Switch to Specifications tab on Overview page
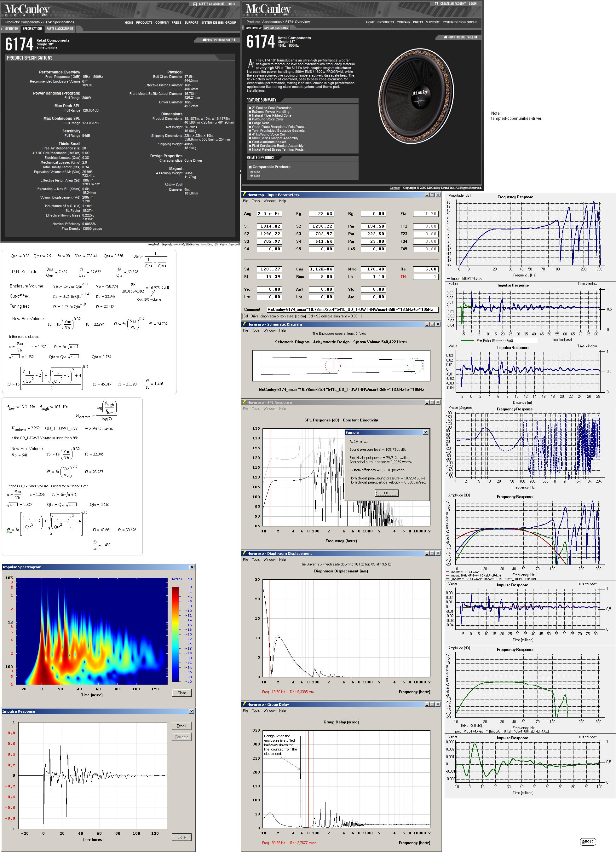616x852 pixels. point(276,28)
